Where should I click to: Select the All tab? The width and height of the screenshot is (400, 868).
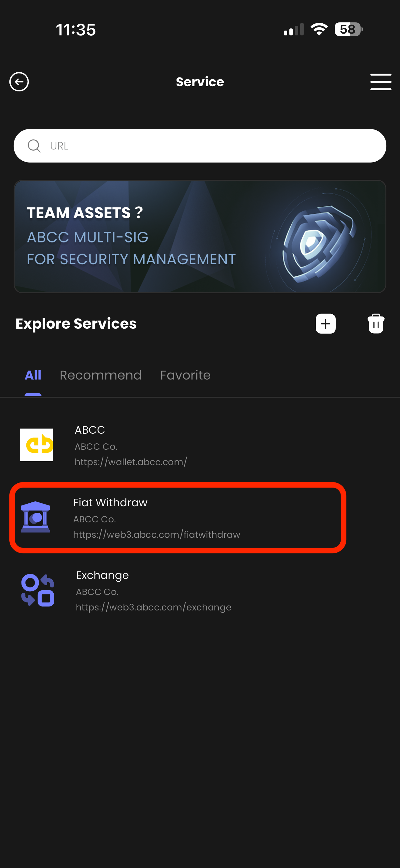click(x=33, y=375)
